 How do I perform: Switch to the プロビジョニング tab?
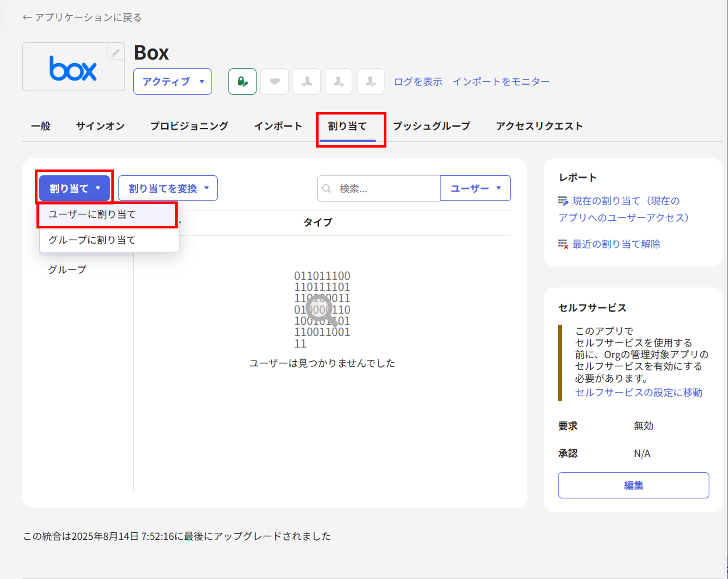189,126
